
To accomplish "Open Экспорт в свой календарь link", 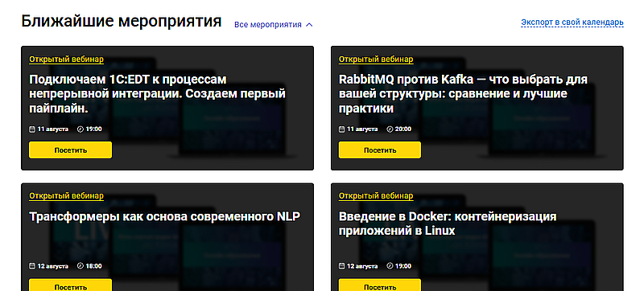I will click(x=572, y=23).
